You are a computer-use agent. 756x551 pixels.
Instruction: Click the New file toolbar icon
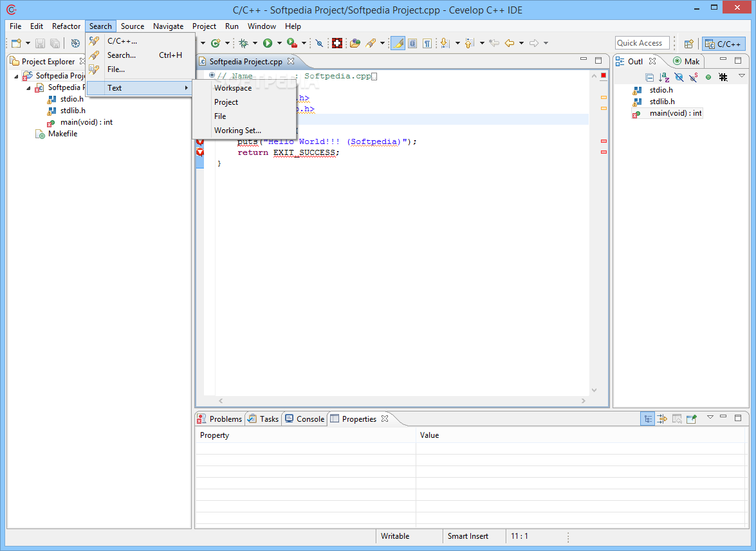click(16, 43)
